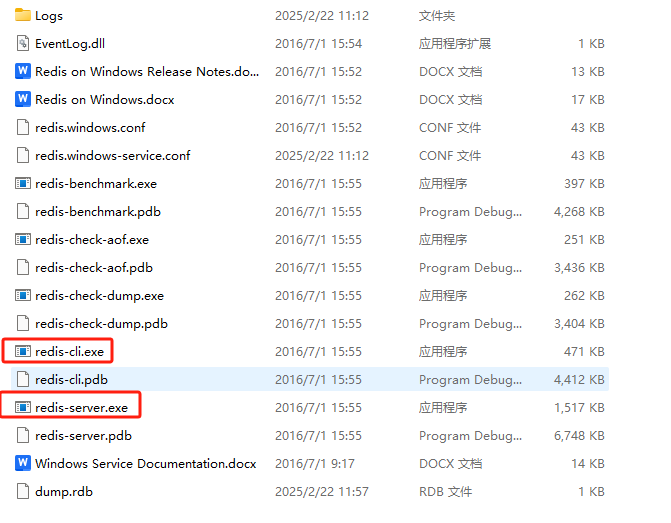Viewport: 671px width, 523px height.
Task: Click redis-benchmark.pdb file icon
Action: point(23,211)
